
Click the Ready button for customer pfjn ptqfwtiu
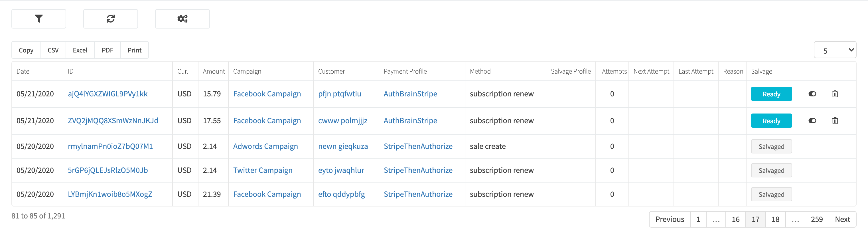[x=771, y=94]
